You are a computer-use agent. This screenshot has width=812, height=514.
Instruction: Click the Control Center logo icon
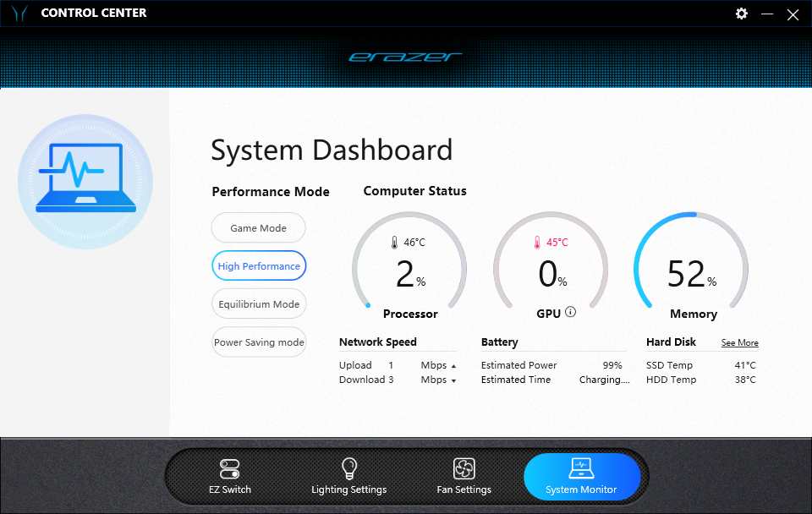point(19,13)
